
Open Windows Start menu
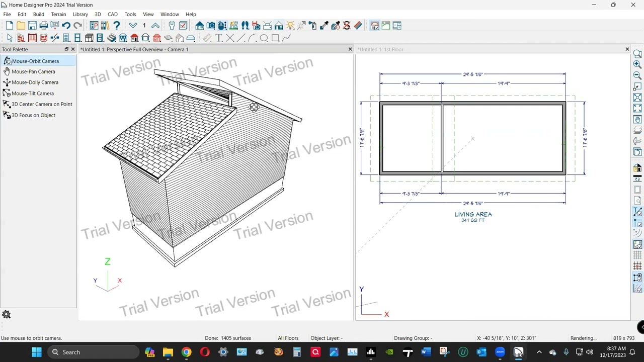tap(37, 352)
